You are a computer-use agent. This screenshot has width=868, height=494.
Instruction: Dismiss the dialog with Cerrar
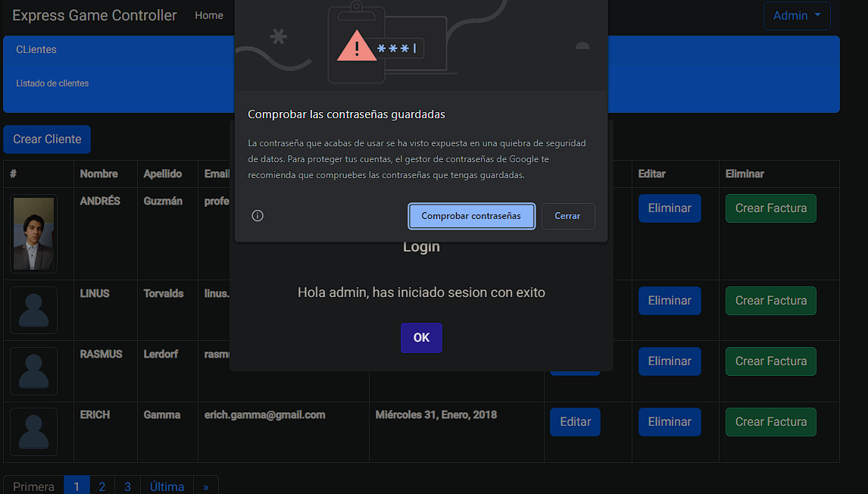567,216
